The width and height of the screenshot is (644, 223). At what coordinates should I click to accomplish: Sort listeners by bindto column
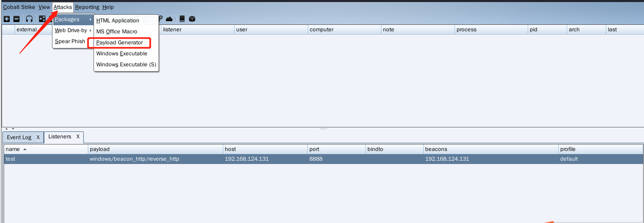click(x=394, y=149)
